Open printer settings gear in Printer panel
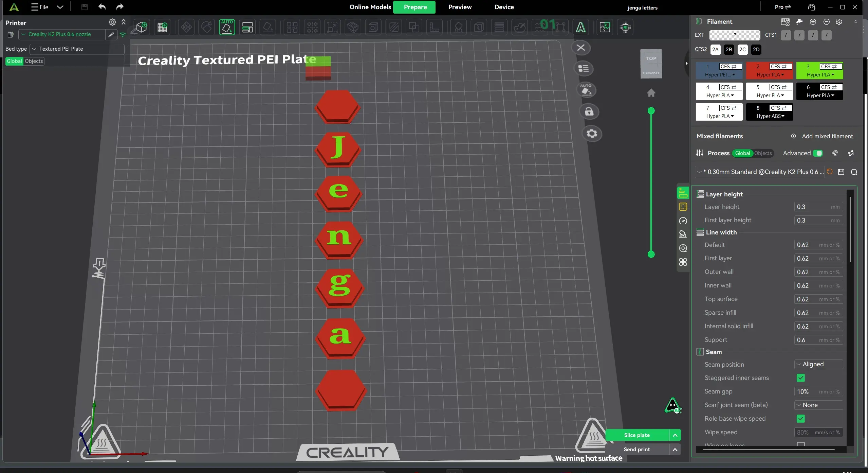868x473 pixels. point(112,22)
